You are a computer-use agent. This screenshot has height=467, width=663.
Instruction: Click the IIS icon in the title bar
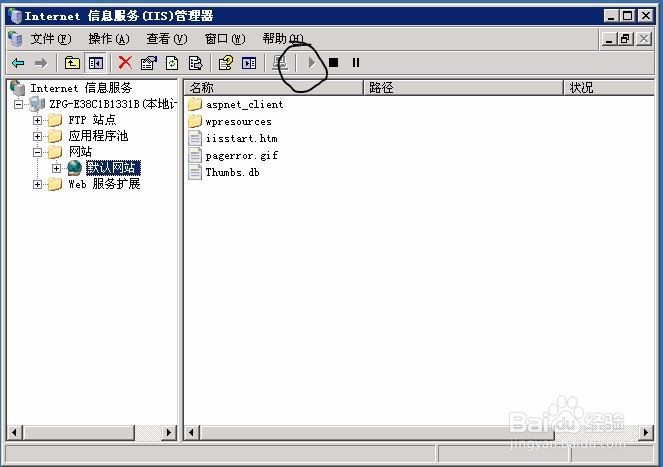click(15, 16)
